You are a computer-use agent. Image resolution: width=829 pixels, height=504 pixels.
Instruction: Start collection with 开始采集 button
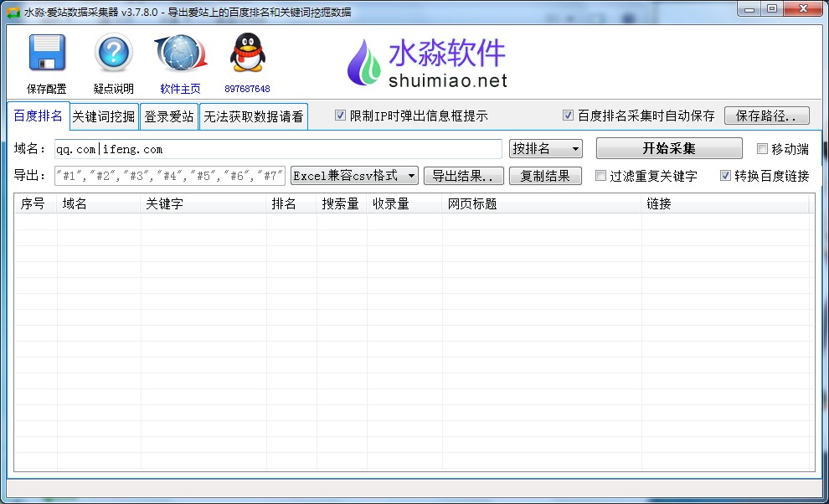pos(669,148)
